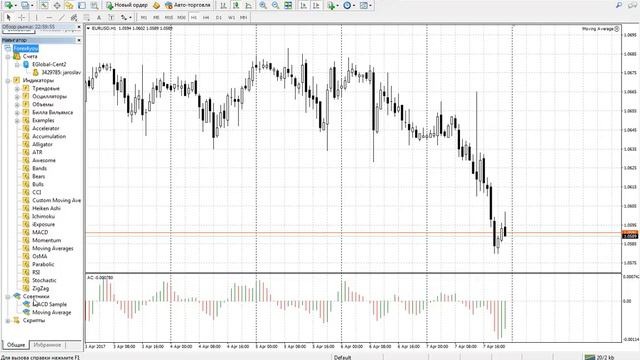This screenshot has height=360, width=640.
Task: Switch timeframe to M15
Action: (169, 18)
